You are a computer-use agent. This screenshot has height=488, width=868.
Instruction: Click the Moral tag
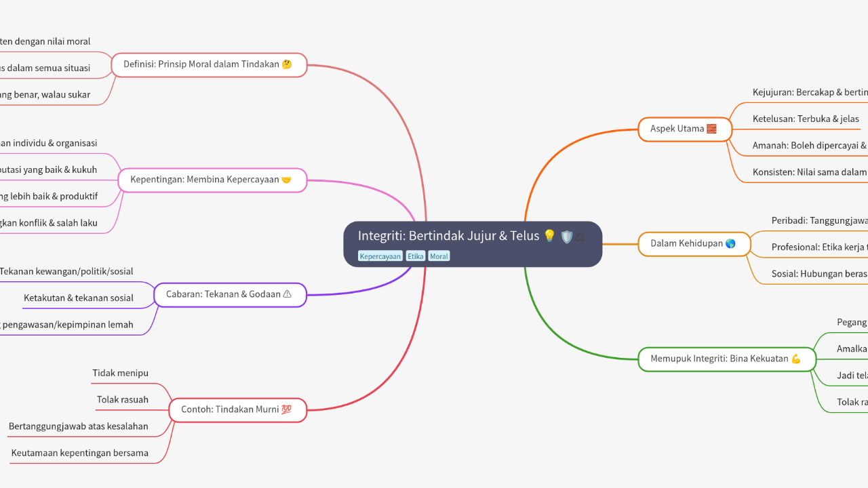439,256
